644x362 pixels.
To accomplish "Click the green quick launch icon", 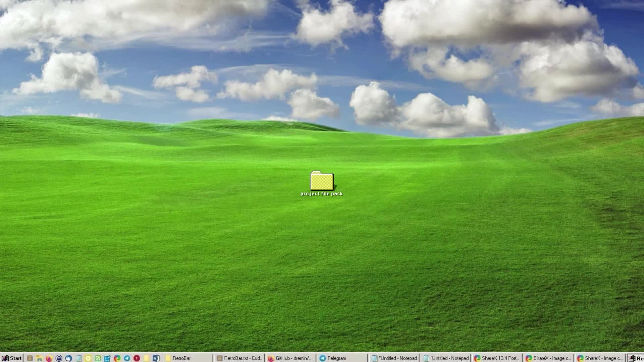I will click(98, 358).
